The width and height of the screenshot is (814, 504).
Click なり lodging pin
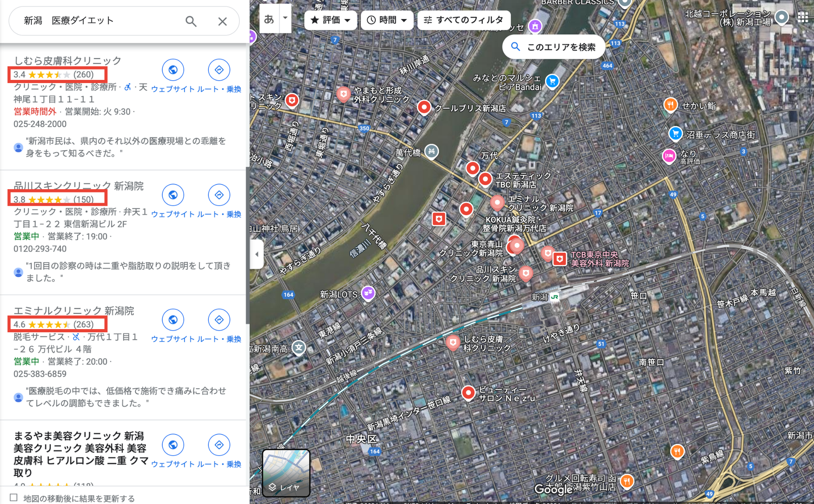pos(669,156)
